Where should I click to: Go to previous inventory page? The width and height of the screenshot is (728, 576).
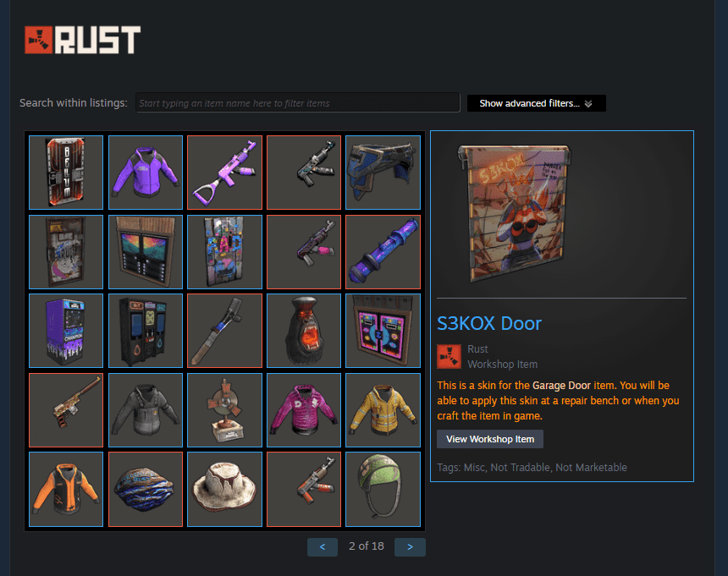point(323,546)
